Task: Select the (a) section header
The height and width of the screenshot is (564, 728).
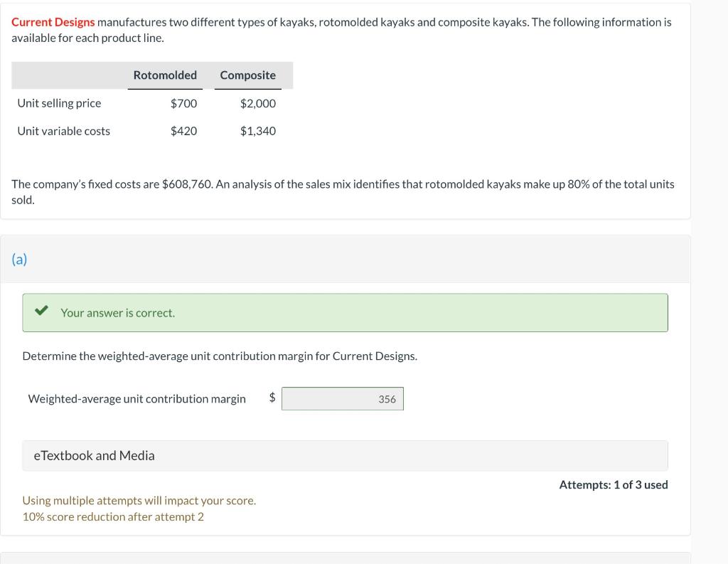Action: pos(19,259)
